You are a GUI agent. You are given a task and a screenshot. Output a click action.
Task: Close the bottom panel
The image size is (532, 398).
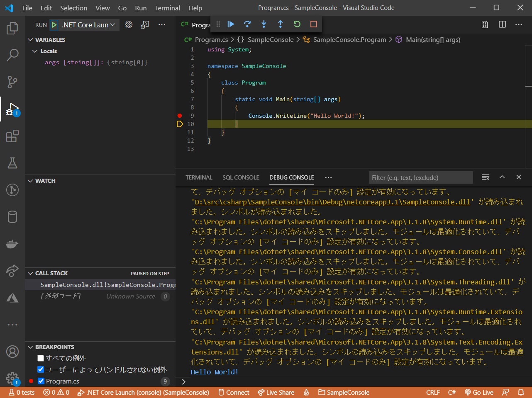(x=519, y=177)
